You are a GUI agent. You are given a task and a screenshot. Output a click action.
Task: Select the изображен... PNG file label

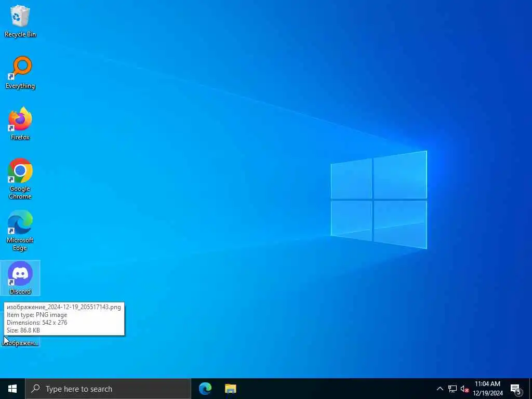coord(20,343)
